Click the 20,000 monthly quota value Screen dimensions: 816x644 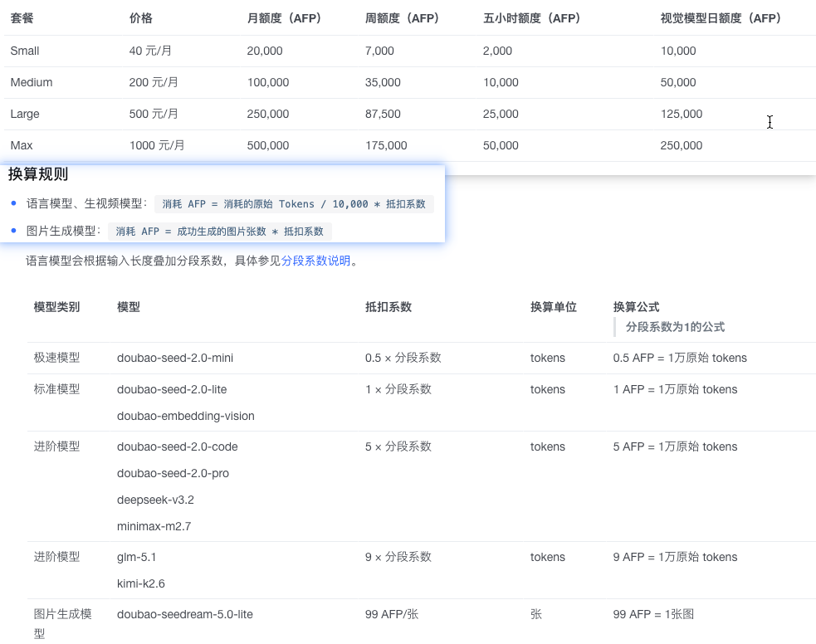265,51
